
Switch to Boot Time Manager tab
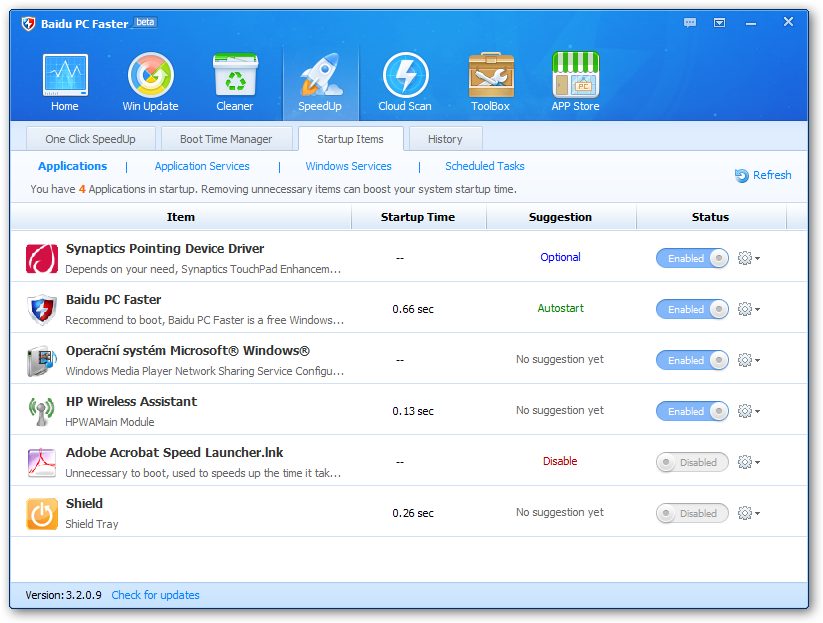pos(226,139)
